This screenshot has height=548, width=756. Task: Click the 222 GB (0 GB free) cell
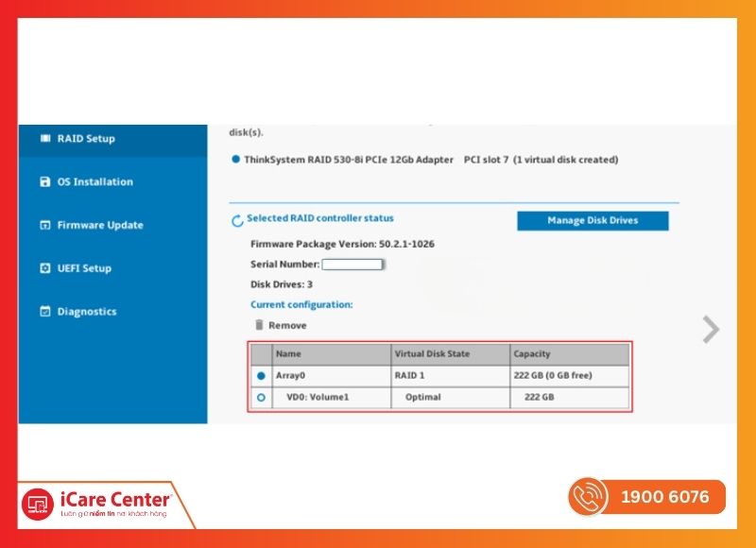570,376
